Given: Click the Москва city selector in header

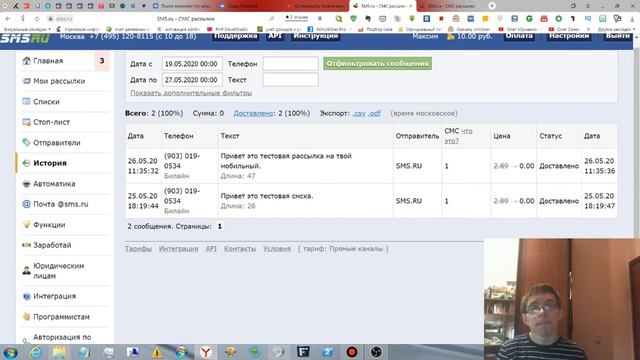Looking at the screenshot, I should pos(72,36).
